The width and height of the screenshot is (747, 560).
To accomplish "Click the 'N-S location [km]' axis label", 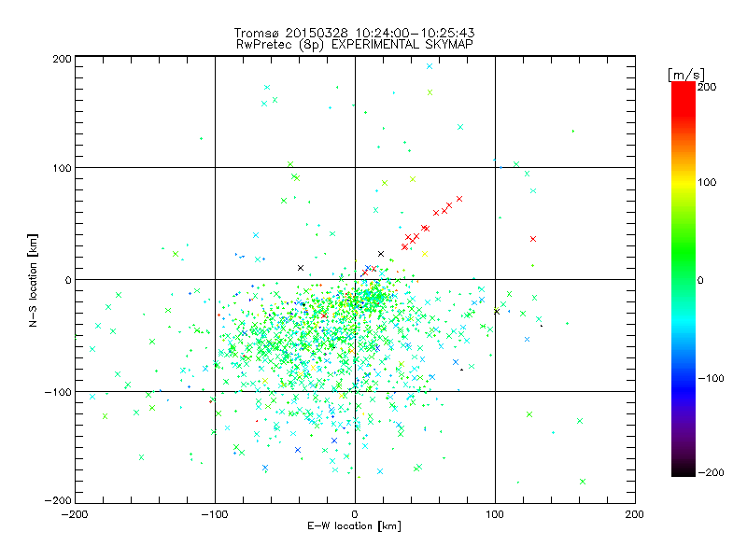I will [x=33, y=281].
